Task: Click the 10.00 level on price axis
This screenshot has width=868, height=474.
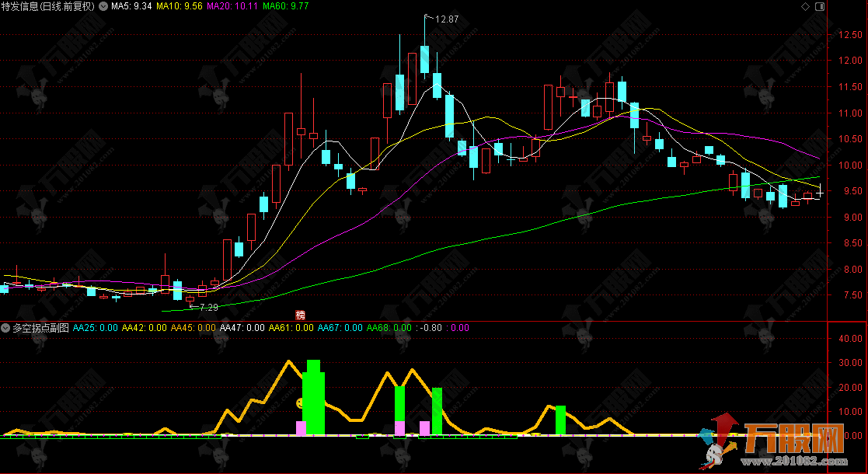Action: pos(846,165)
